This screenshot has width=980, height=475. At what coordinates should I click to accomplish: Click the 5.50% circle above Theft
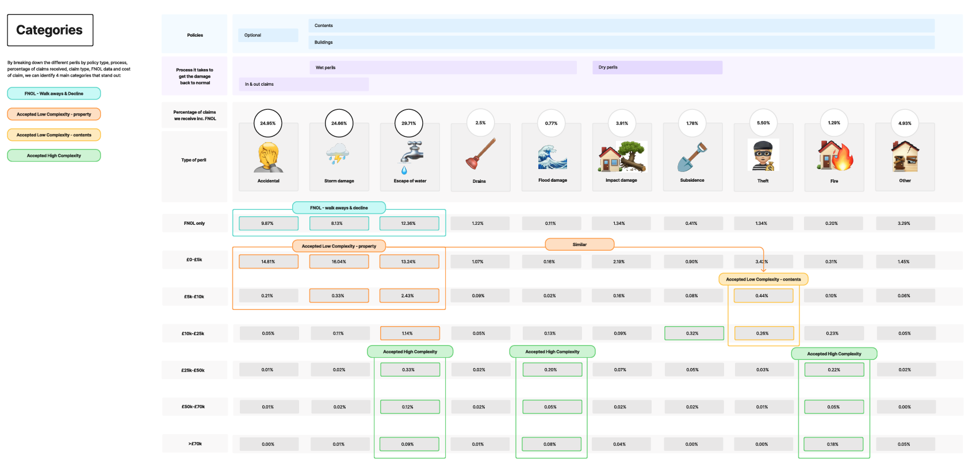click(x=763, y=123)
